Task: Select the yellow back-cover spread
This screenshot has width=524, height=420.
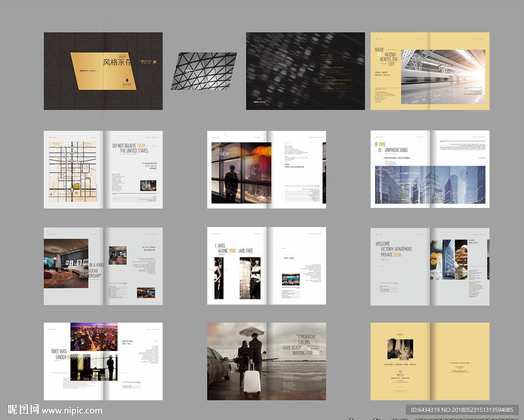Action: coord(430,361)
